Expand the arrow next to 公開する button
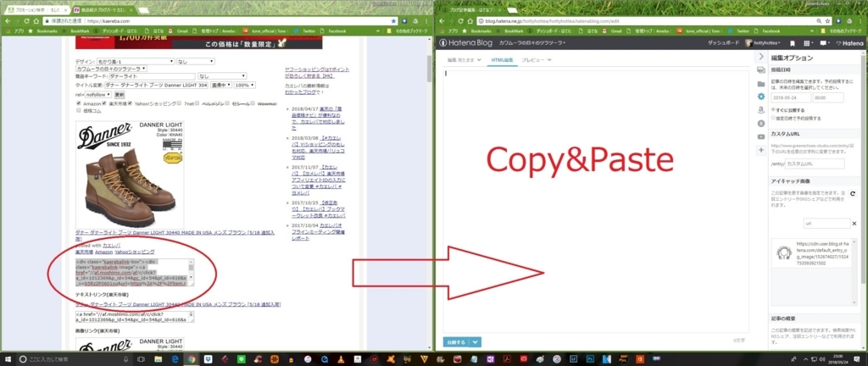Image resolution: width=868 pixels, height=366 pixels. [x=475, y=342]
